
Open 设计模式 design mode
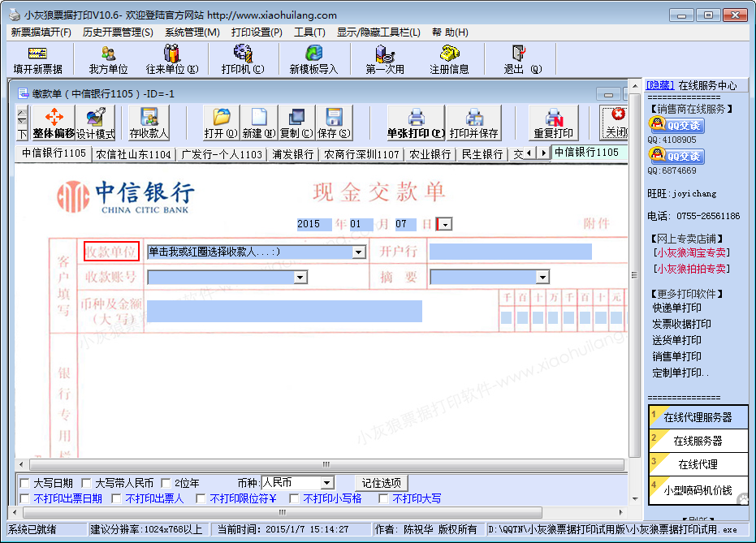[96, 123]
